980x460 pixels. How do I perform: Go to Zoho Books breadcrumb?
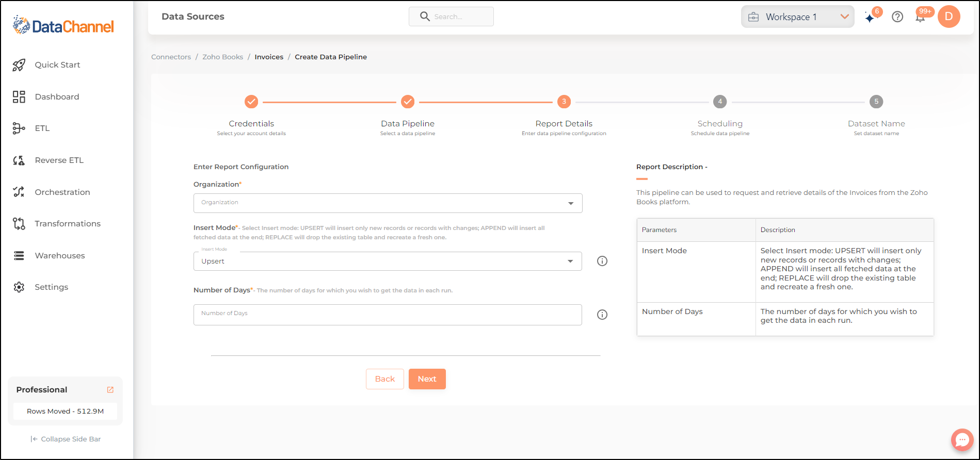tap(223, 57)
